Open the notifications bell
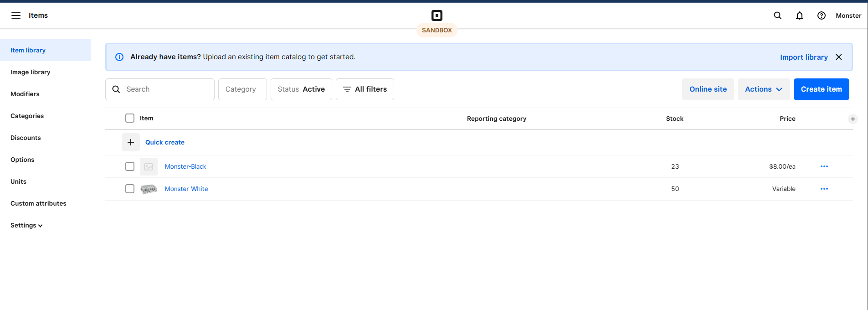Viewport: 868px width, 310px height. coord(799,15)
